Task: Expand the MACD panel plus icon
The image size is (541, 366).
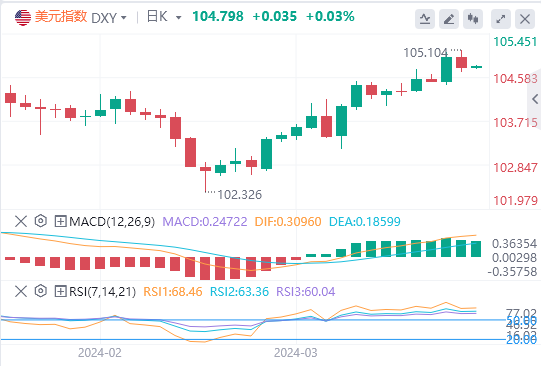Action: (x=60, y=221)
